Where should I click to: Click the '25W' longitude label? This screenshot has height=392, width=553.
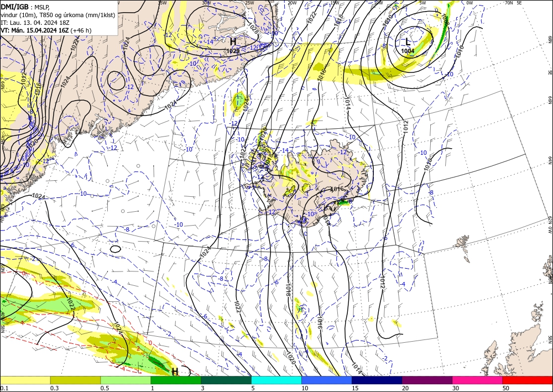(249, 2)
